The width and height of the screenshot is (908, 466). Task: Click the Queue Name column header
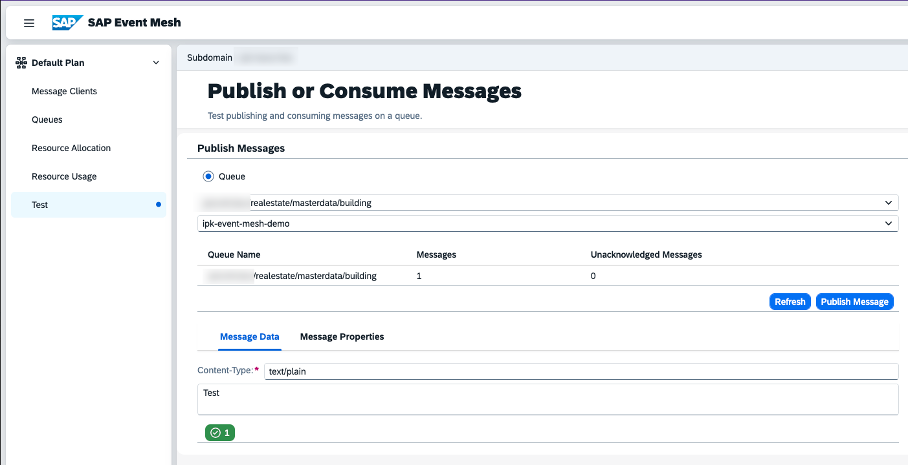pyautogui.click(x=234, y=255)
